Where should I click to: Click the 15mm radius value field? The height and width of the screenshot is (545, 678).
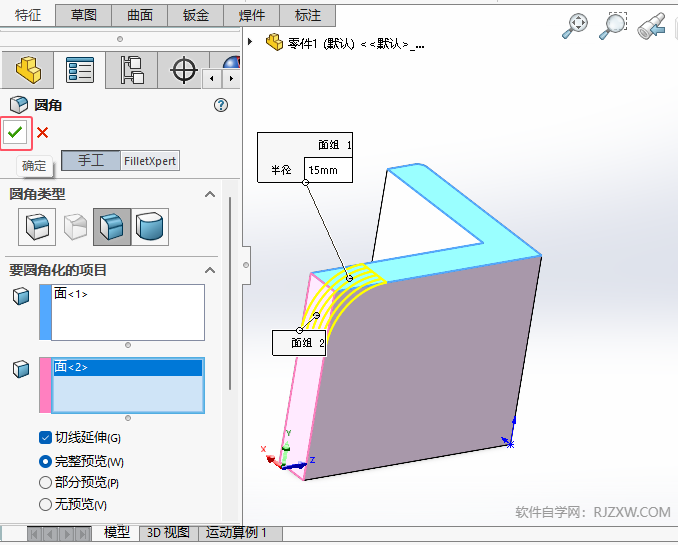(x=328, y=170)
